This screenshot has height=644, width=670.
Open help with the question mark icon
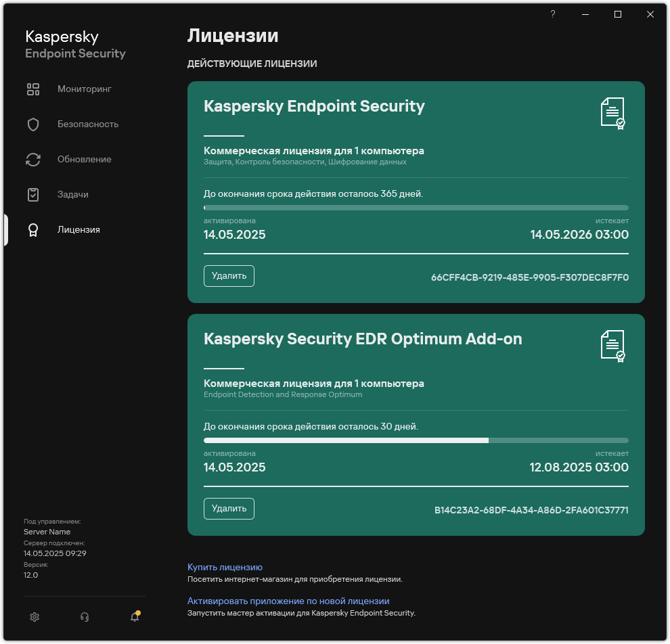(x=553, y=14)
